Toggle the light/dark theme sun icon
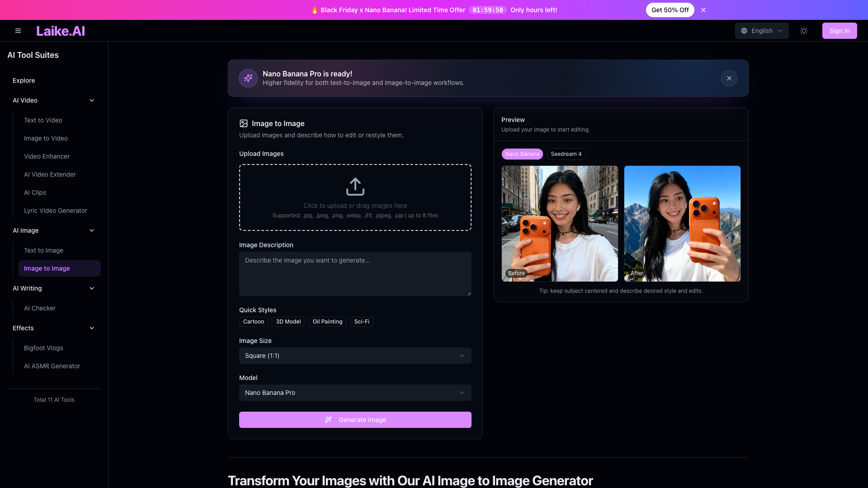 pyautogui.click(x=804, y=31)
